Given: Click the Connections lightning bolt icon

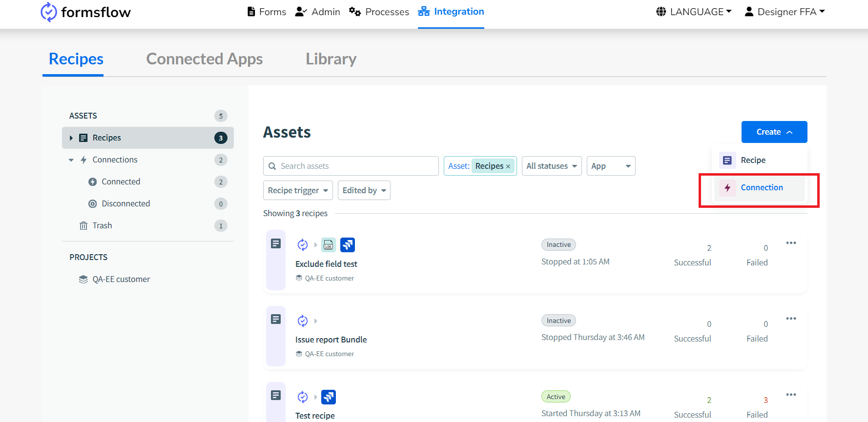Looking at the screenshot, I should (x=83, y=160).
